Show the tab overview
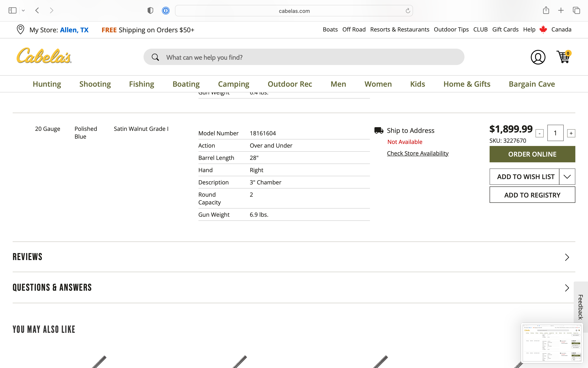Image resolution: width=588 pixels, height=368 pixels. [x=576, y=10]
